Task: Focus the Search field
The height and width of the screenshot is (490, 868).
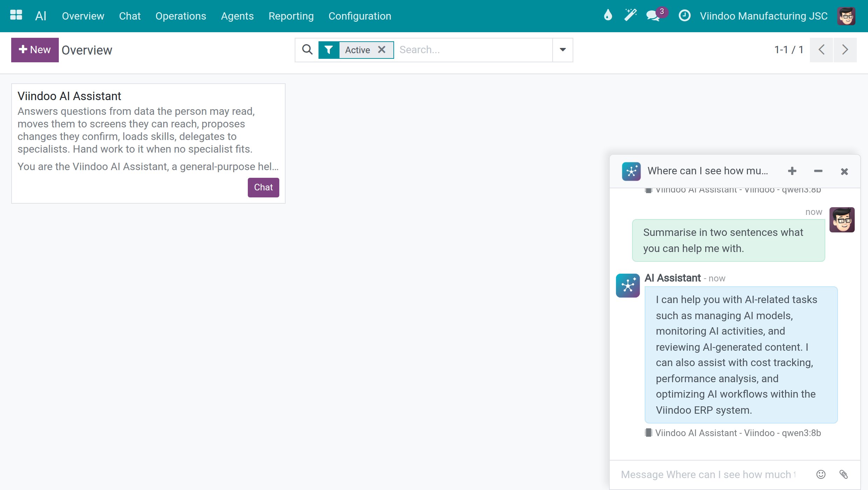Action: 474,50
